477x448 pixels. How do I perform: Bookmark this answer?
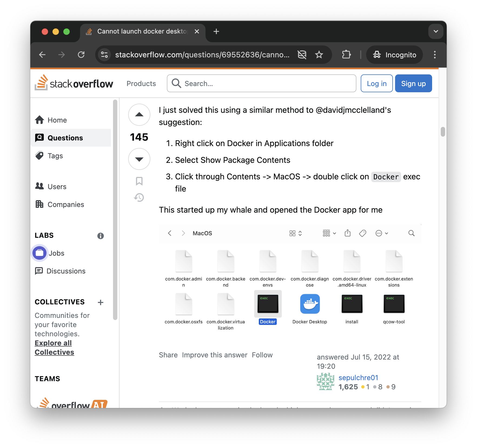[139, 181]
